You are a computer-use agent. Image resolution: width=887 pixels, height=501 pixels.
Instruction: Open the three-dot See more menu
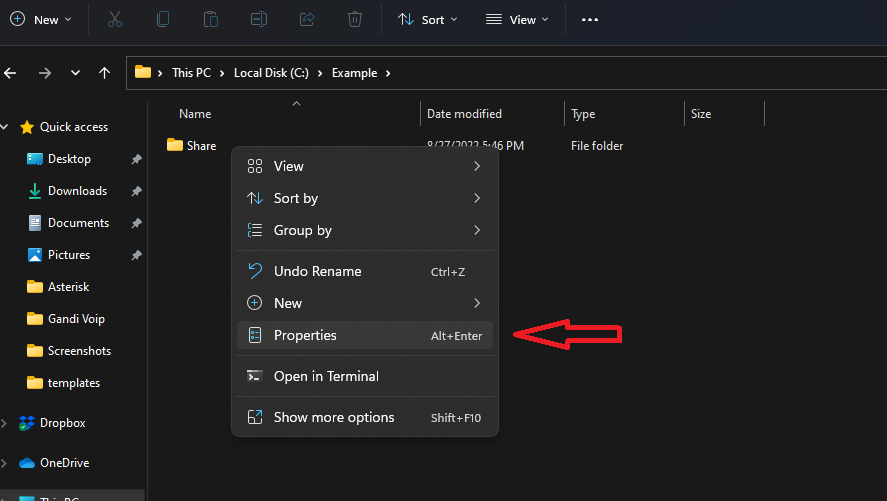590,19
